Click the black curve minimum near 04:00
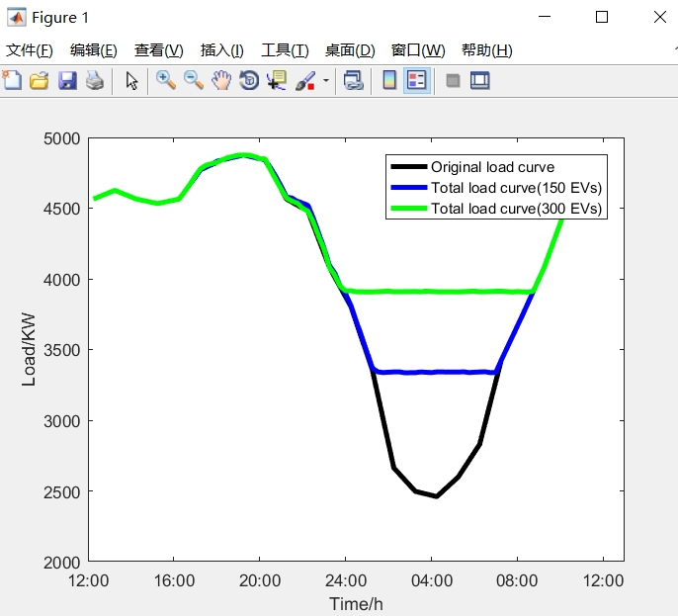This screenshot has width=678, height=616. tap(436, 496)
